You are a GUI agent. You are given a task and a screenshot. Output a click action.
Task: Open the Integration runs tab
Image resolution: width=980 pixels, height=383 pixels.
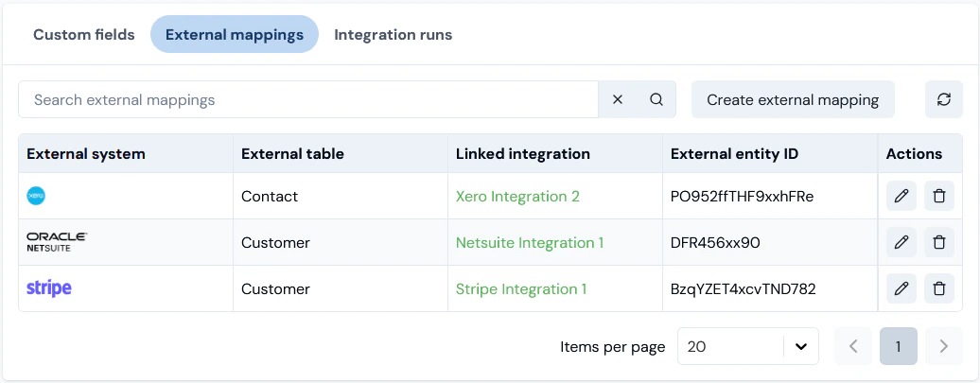[394, 35]
